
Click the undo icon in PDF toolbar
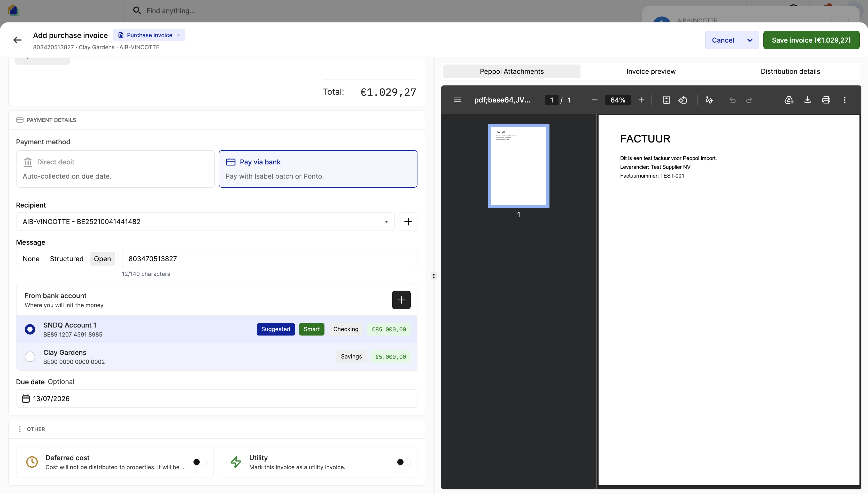click(x=732, y=100)
